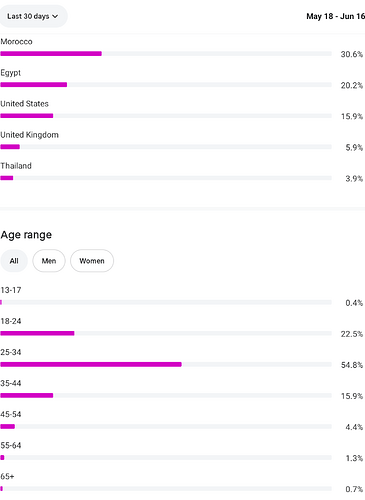Click the United Kingdom country label

(29, 135)
